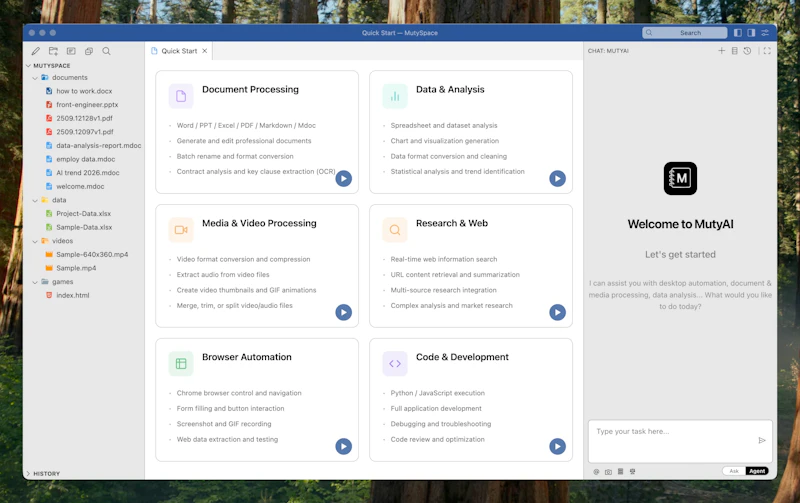Click the 'Type your task here' input box

click(x=680, y=441)
